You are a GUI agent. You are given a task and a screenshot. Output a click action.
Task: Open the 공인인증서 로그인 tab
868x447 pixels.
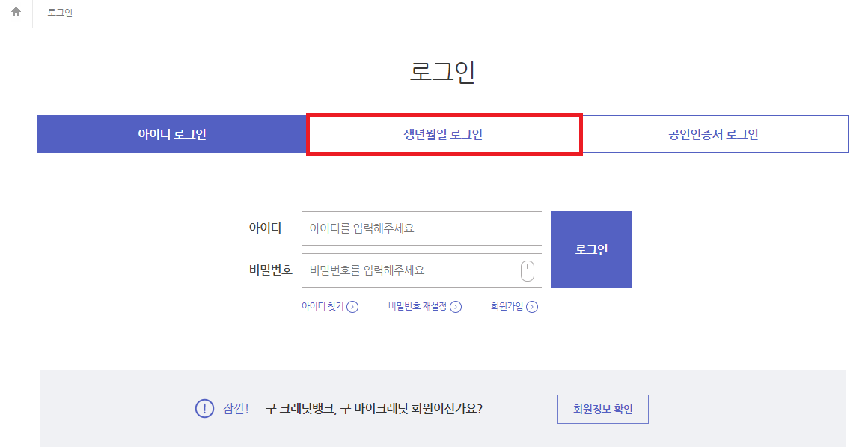click(714, 134)
